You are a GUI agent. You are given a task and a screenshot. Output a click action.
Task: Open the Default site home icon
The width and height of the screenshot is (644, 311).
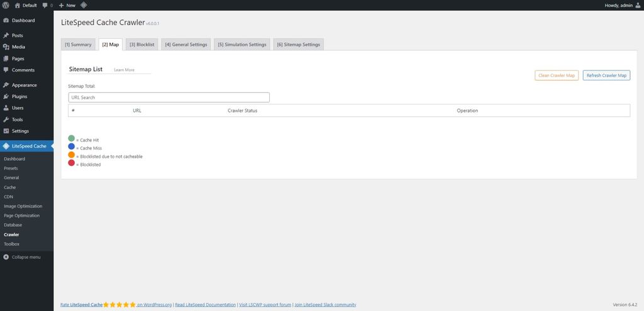click(x=17, y=5)
